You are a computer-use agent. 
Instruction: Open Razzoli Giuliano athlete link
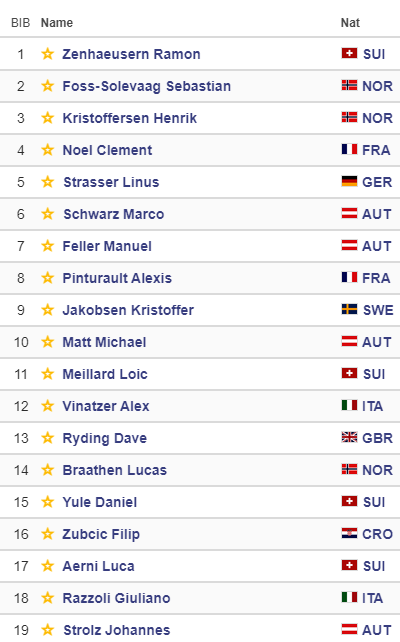[x=116, y=598]
